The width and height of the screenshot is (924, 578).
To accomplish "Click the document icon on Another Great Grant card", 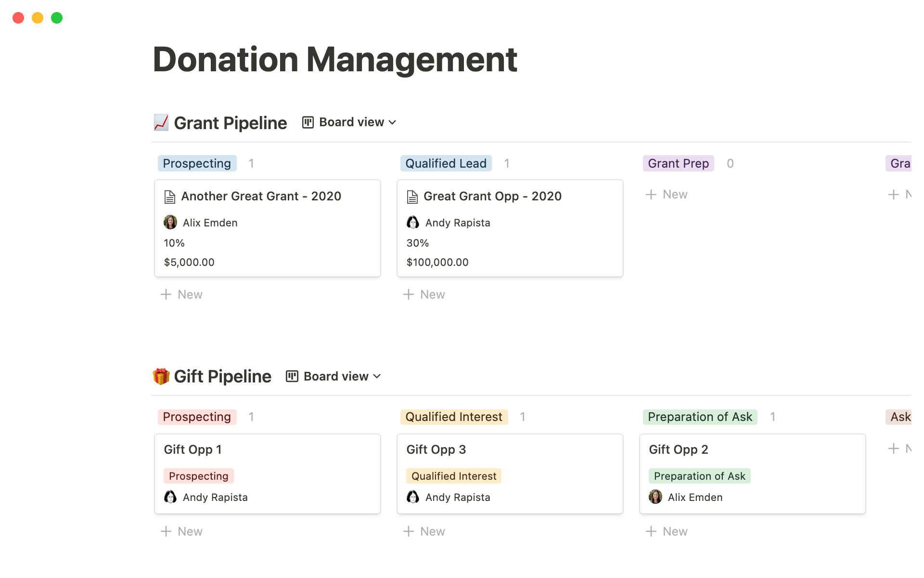I will tap(169, 197).
